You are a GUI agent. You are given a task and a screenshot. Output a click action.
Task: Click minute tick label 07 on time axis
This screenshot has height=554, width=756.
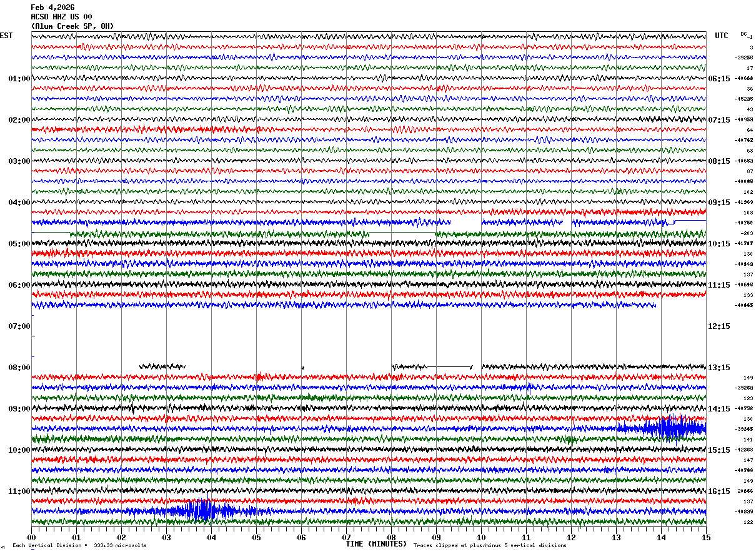point(346,537)
